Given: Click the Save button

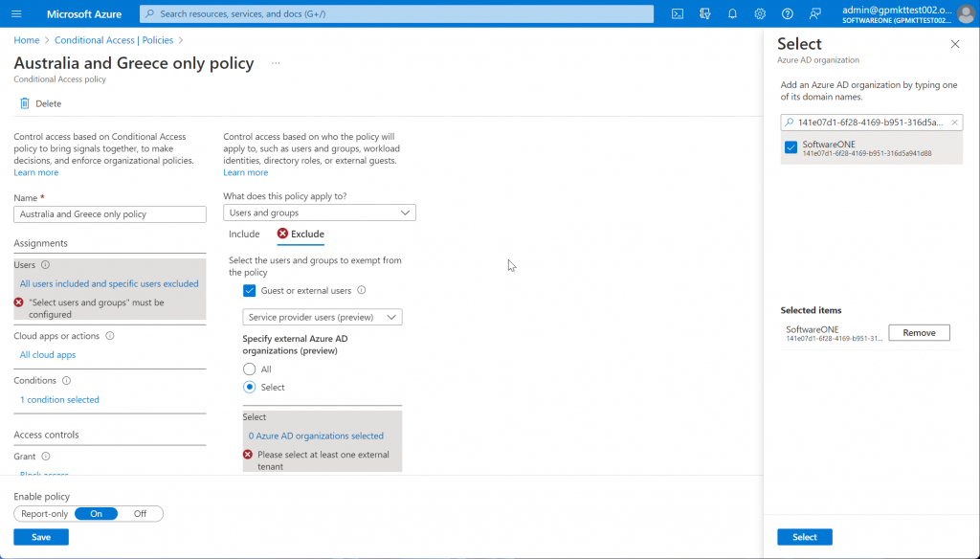Looking at the screenshot, I should tap(41, 537).
